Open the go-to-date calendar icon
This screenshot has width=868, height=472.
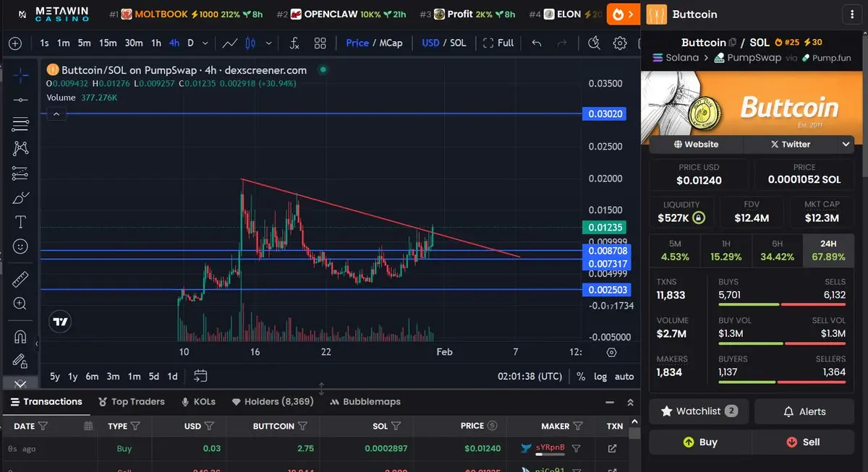click(x=201, y=376)
